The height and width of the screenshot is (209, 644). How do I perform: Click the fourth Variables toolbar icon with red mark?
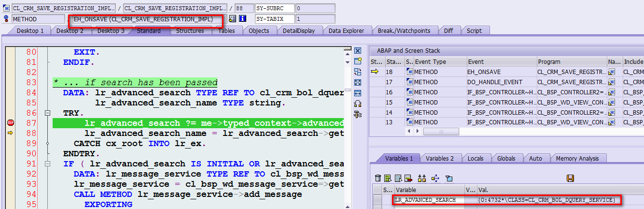(408, 179)
